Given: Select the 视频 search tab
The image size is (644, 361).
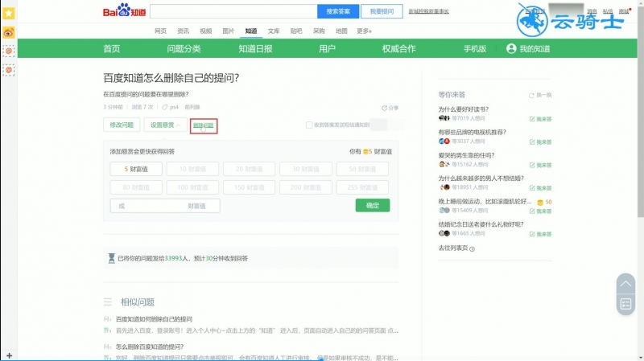Looking at the screenshot, I should pyautogui.click(x=206, y=31).
